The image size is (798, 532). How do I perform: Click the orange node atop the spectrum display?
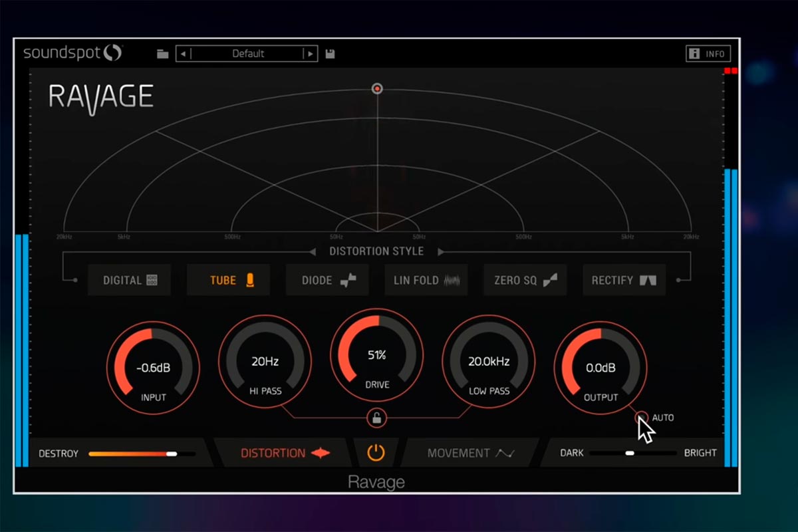(x=377, y=88)
